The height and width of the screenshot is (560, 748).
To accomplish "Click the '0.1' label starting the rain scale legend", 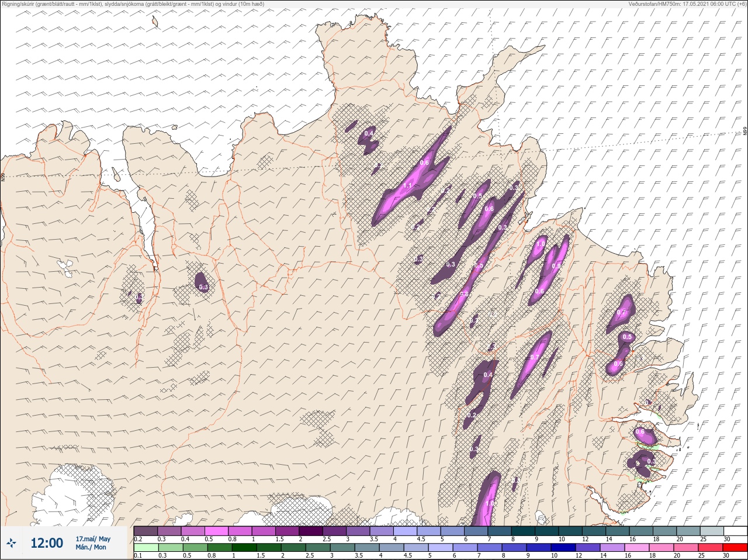I will pyautogui.click(x=138, y=555).
